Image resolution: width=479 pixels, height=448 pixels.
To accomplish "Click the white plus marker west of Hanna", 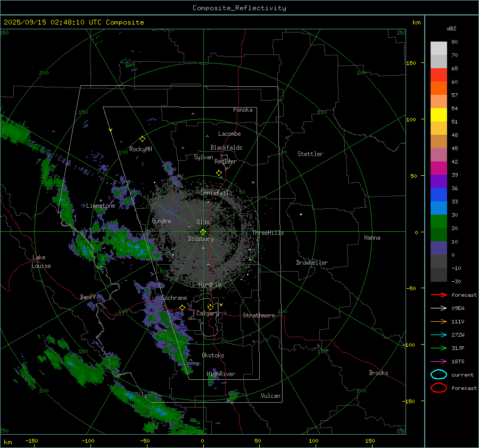I will [301, 214].
